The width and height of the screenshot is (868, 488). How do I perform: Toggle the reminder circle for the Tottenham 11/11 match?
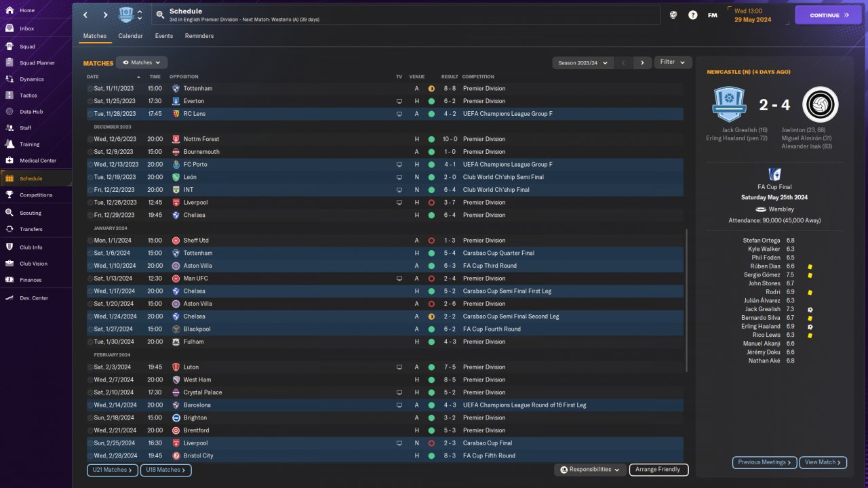[90, 89]
